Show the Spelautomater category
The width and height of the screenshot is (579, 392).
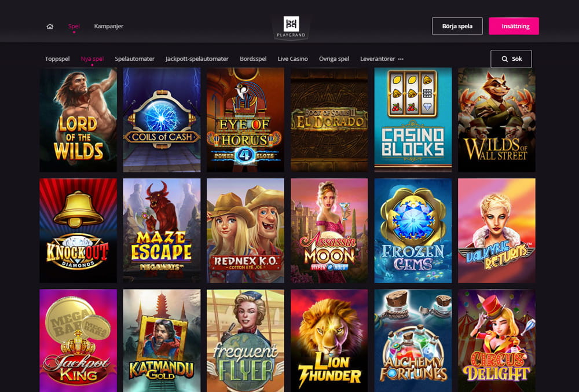coord(134,58)
